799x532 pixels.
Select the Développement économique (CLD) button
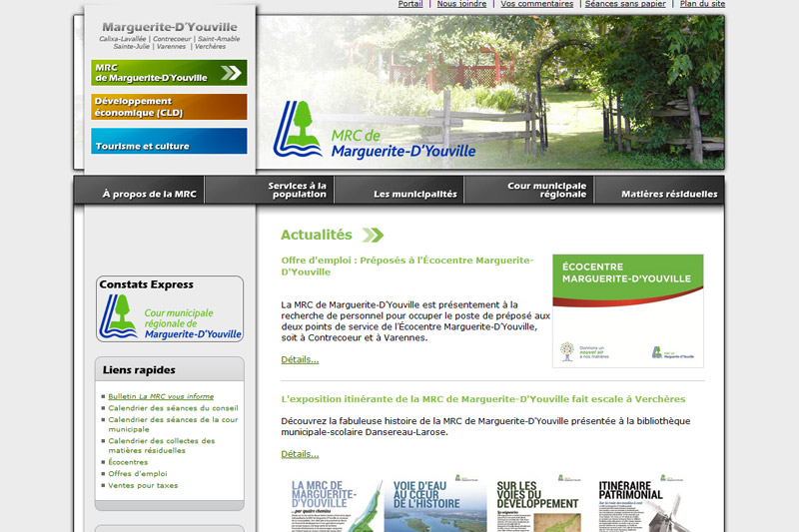tap(169, 107)
